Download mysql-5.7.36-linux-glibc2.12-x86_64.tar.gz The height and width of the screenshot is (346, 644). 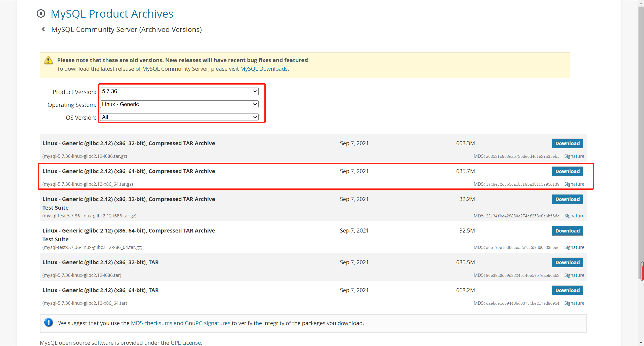click(568, 171)
